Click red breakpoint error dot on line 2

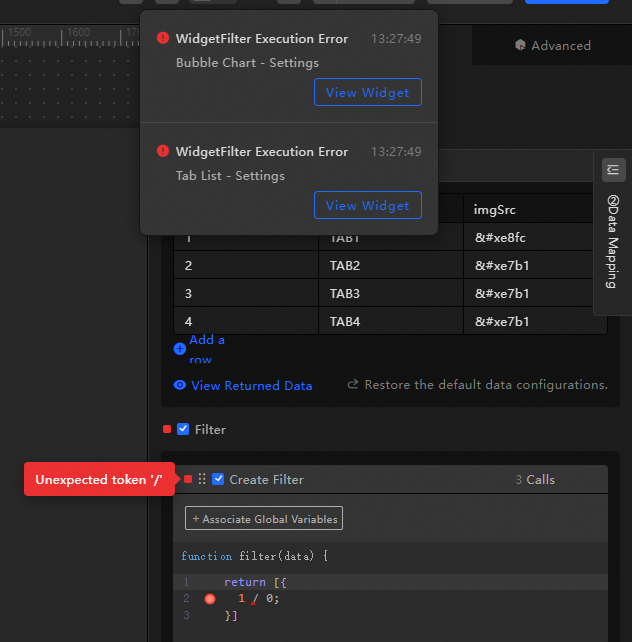click(x=210, y=599)
